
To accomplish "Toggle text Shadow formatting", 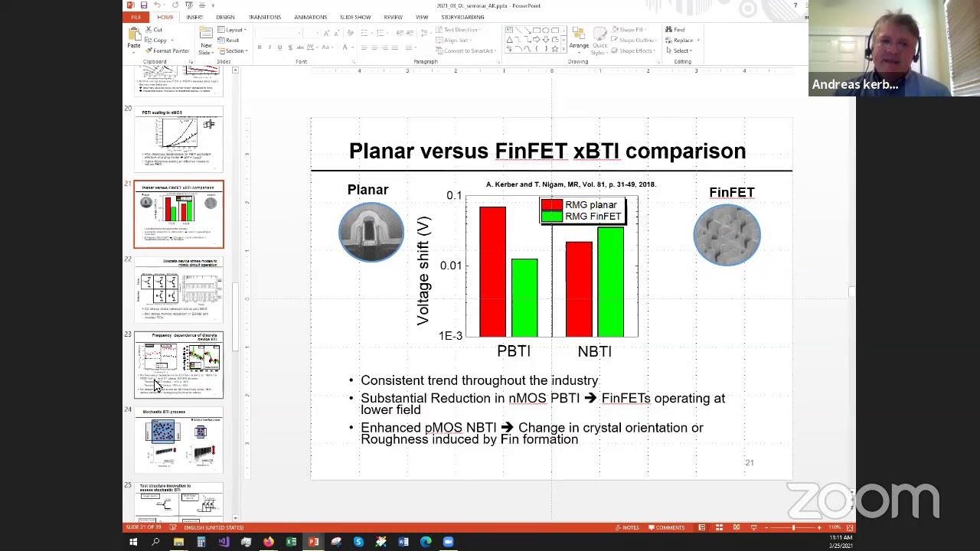I will coord(289,47).
